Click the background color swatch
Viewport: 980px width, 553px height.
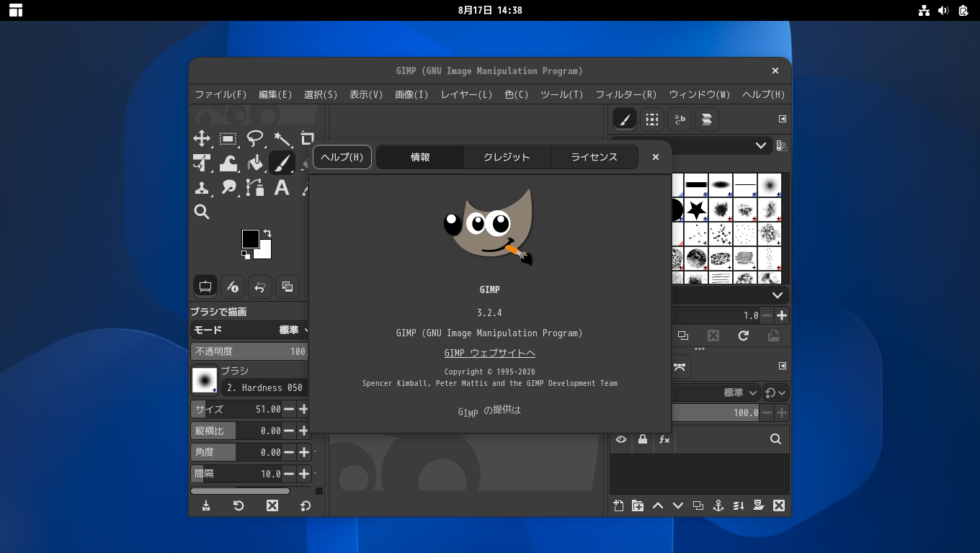[265, 252]
